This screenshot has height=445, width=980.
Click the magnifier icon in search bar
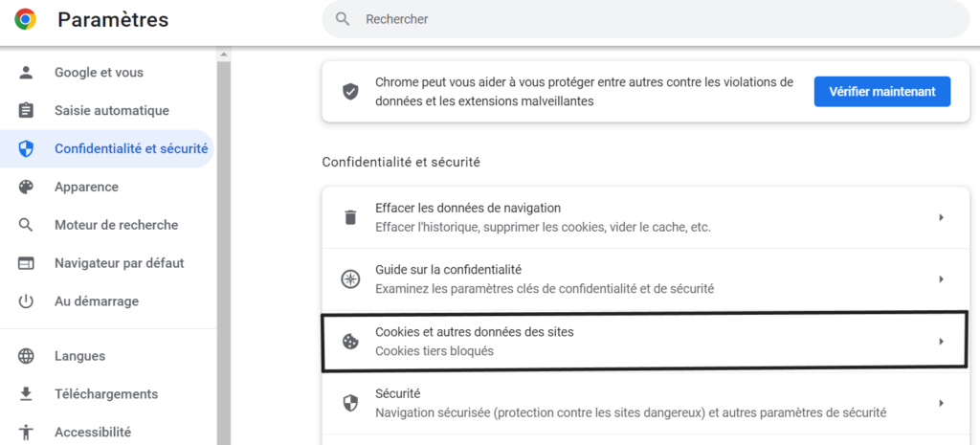343,19
